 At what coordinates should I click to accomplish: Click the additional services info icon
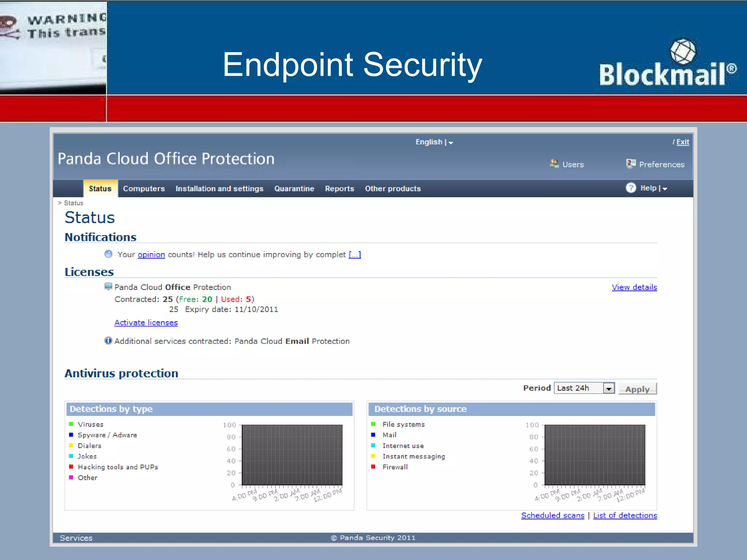coord(108,341)
